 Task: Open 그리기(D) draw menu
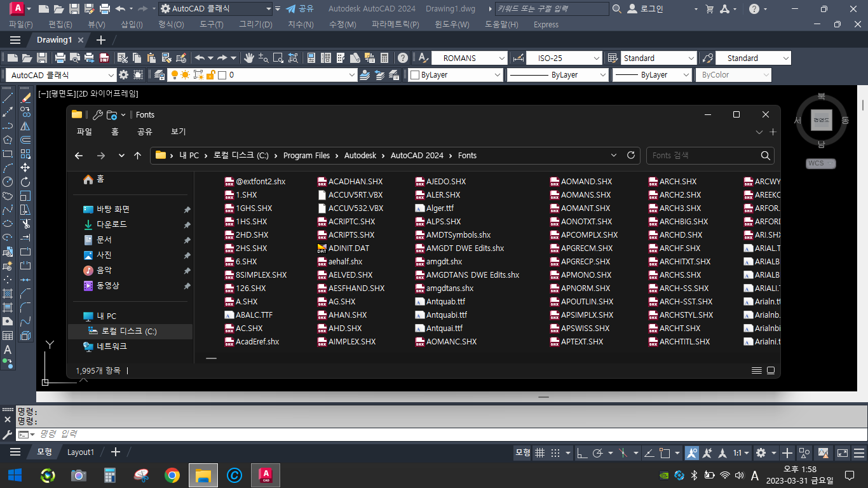(255, 24)
